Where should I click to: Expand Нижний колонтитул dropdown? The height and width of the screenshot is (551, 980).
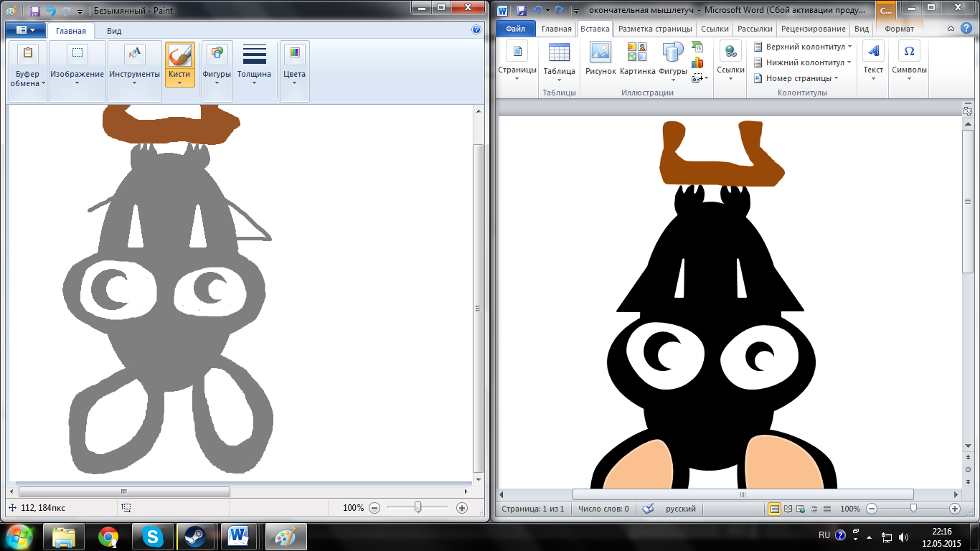coord(802,62)
